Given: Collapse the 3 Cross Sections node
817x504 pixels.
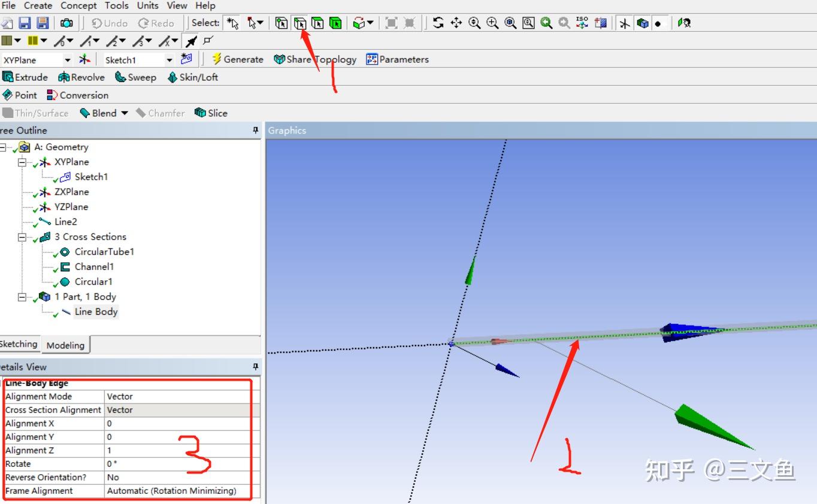Looking at the screenshot, I should [x=22, y=237].
